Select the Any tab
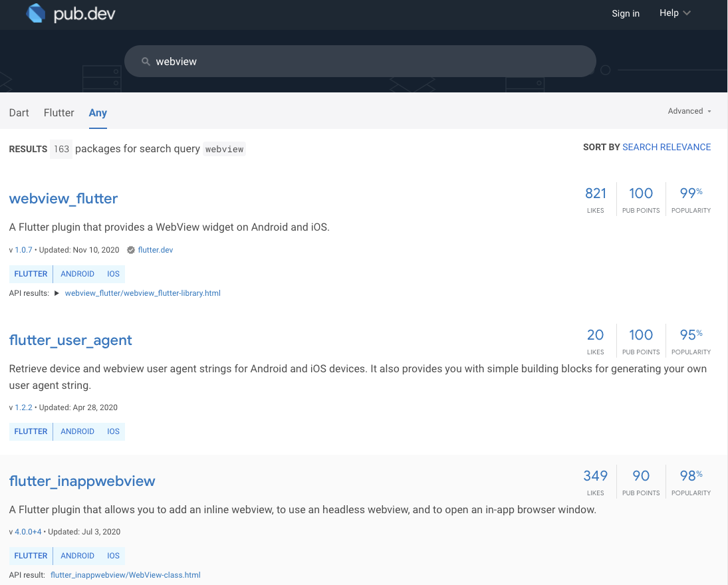The height and width of the screenshot is (585, 728). [98, 113]
